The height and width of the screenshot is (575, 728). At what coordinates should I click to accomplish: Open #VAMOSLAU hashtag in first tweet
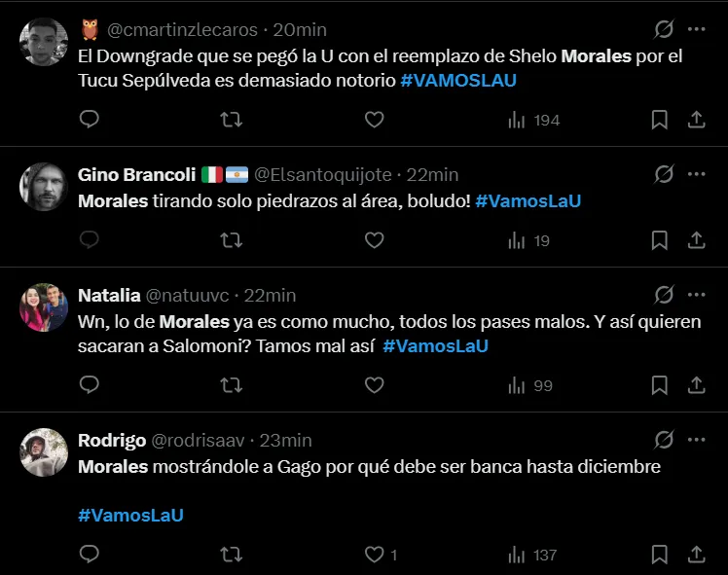457,81
